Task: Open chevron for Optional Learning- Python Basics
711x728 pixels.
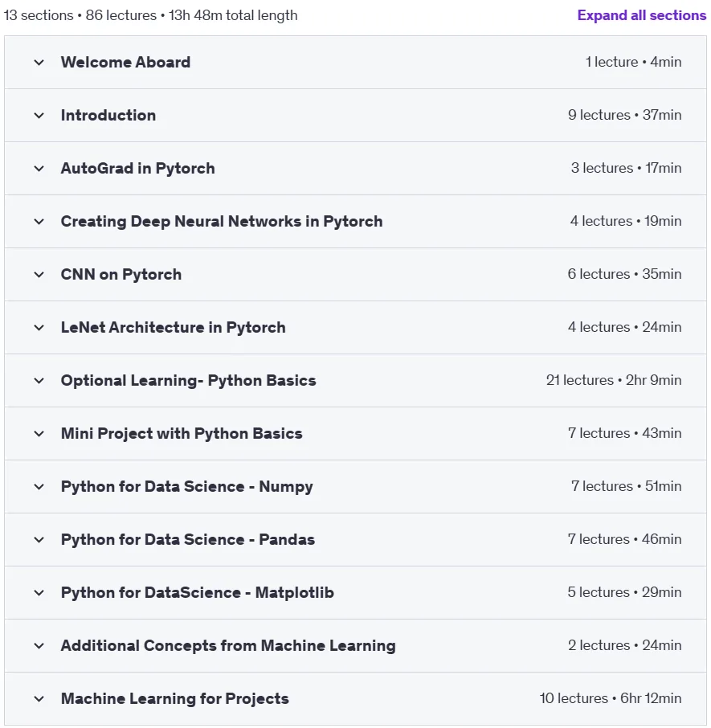Action: click(39, 380)
